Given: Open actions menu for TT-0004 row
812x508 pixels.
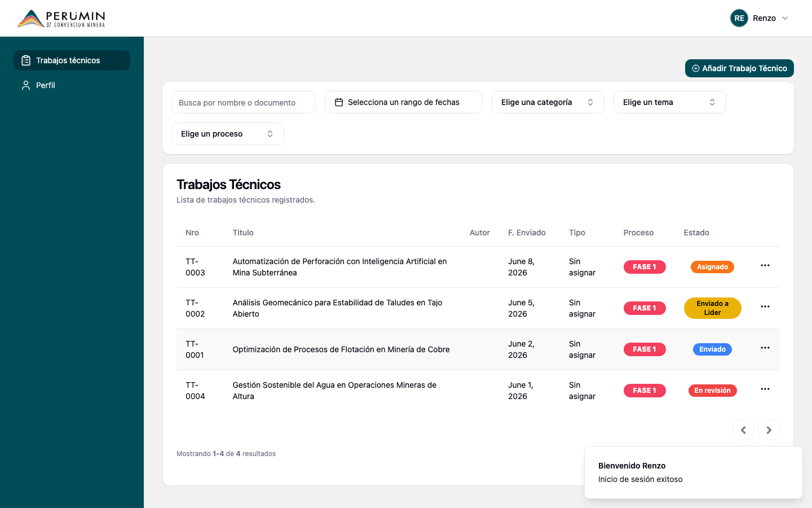Looking at the screenshot, I should point(765,389).
